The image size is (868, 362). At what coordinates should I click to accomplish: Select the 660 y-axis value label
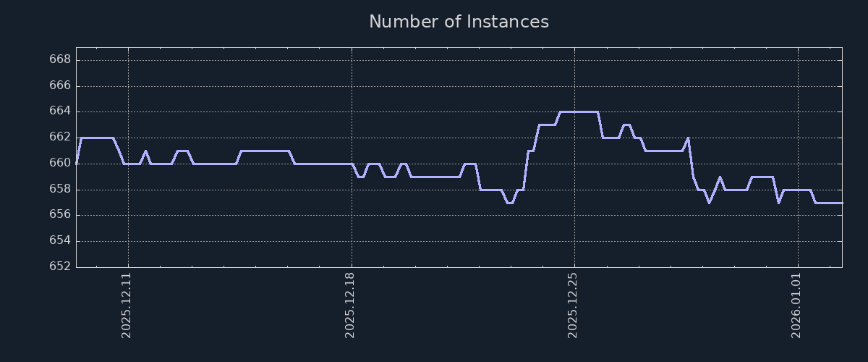[61, 163]
